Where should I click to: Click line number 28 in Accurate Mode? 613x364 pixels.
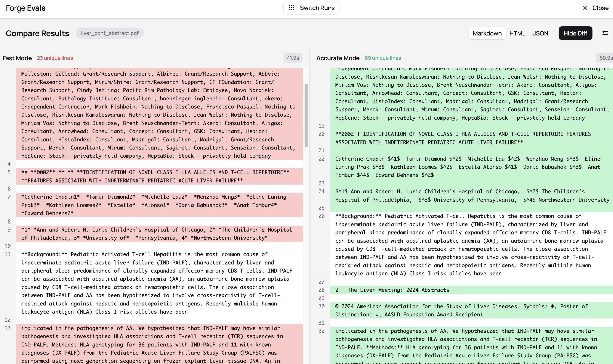(321, 290)
